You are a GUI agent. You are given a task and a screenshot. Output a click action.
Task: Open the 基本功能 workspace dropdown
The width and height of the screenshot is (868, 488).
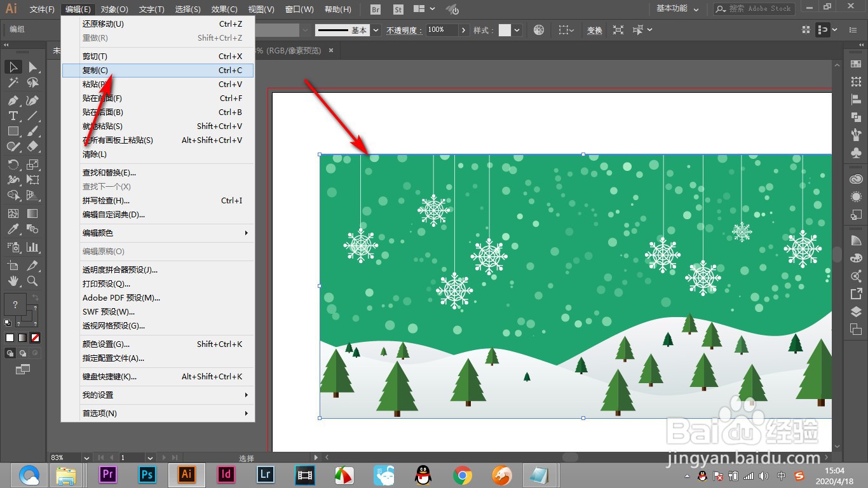[x=677, y=9]
